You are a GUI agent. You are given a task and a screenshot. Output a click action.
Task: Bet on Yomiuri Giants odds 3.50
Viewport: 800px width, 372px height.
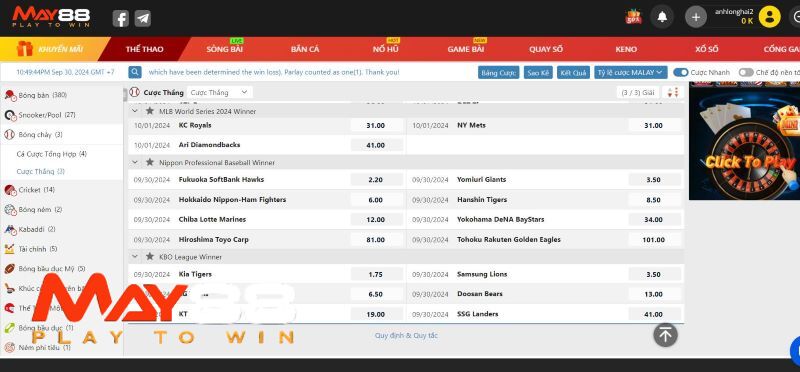654,180
